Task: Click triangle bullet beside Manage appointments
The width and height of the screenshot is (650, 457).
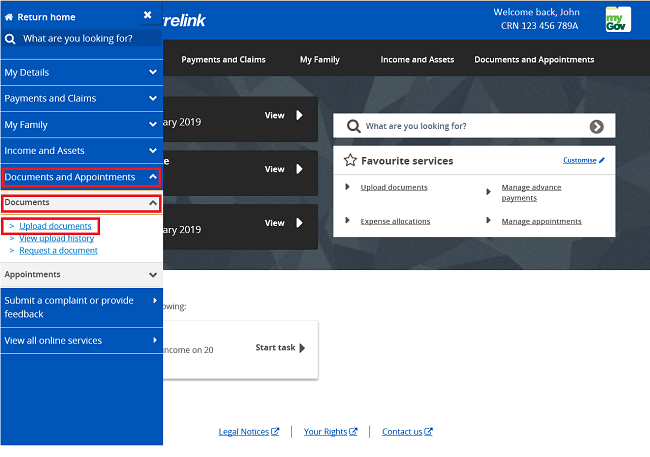Action: pos(489,220)
